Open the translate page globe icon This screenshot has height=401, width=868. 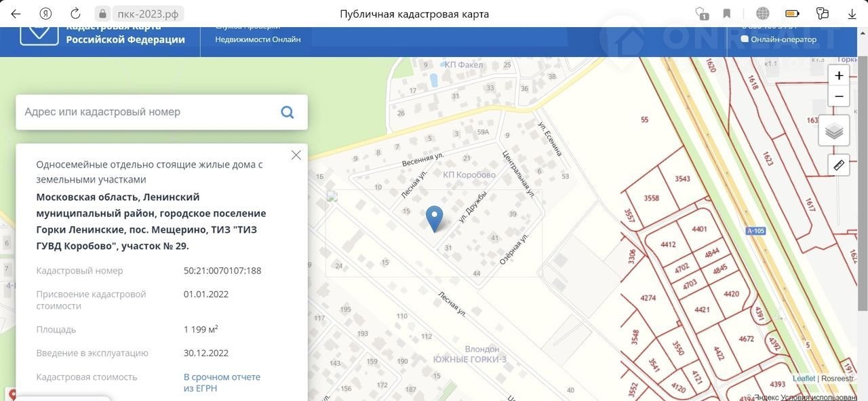pyautogui.click(x=762, y=14)
